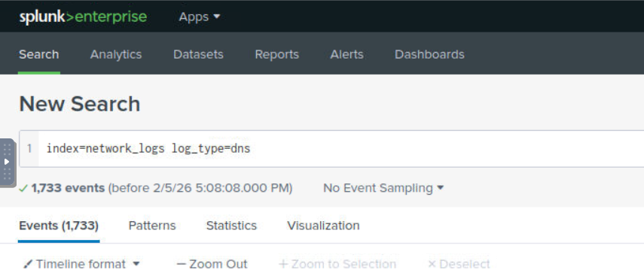The width and height of the screenshot is (644, 276).
Task: Switch to the Search tab
Action: 38,55
